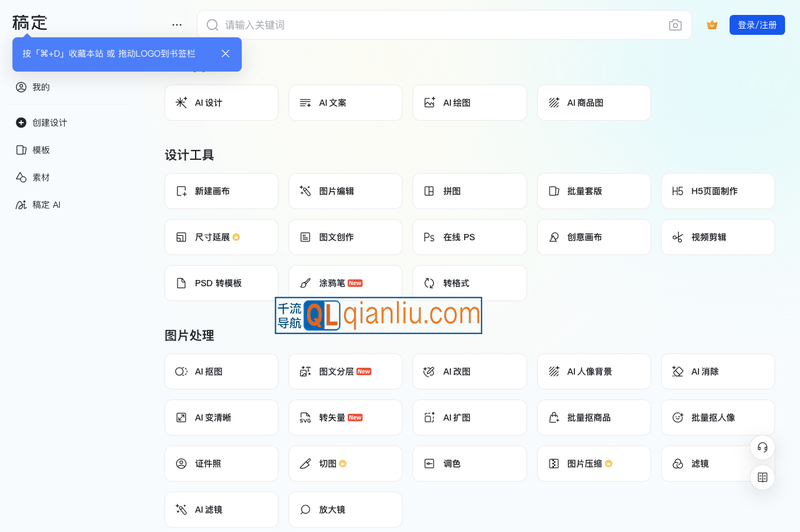Open AI 人像背景 tool
Screen dimensions: 800x532
594,371
